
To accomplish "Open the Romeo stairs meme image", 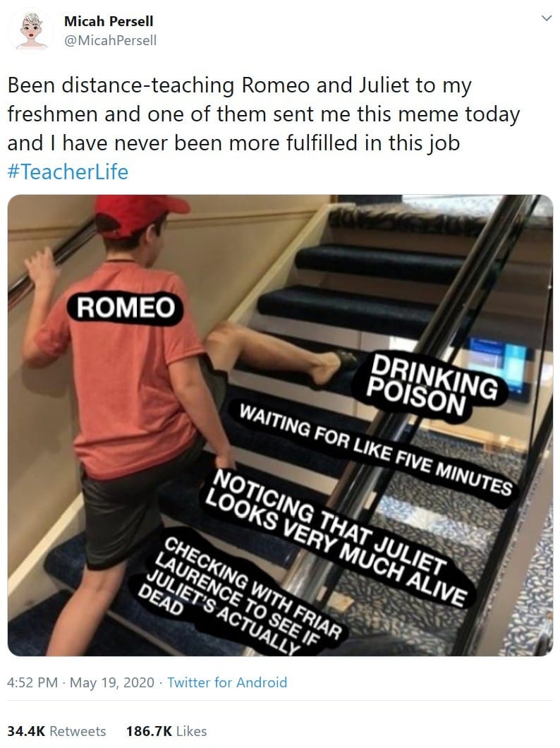I will pos(280,425).
